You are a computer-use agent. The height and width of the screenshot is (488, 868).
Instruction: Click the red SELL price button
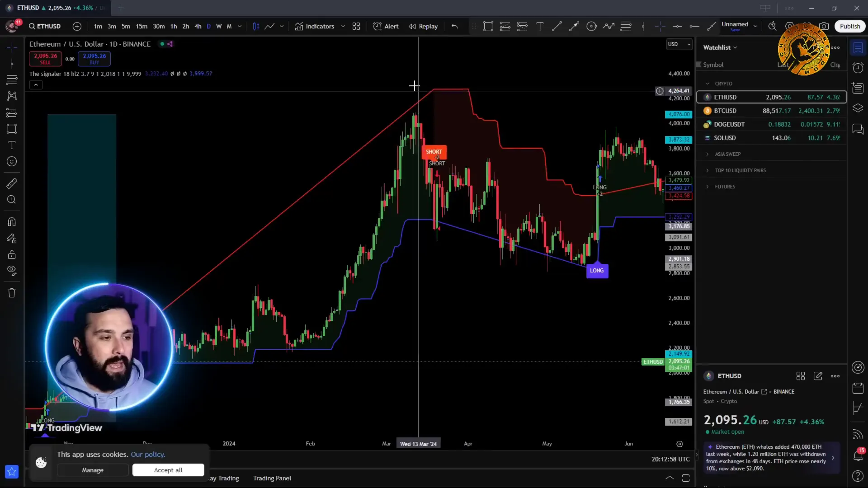pos(45,59)
